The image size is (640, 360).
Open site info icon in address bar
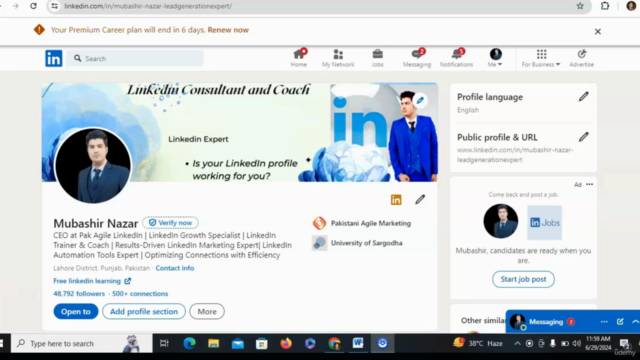(x=54, y=6)
